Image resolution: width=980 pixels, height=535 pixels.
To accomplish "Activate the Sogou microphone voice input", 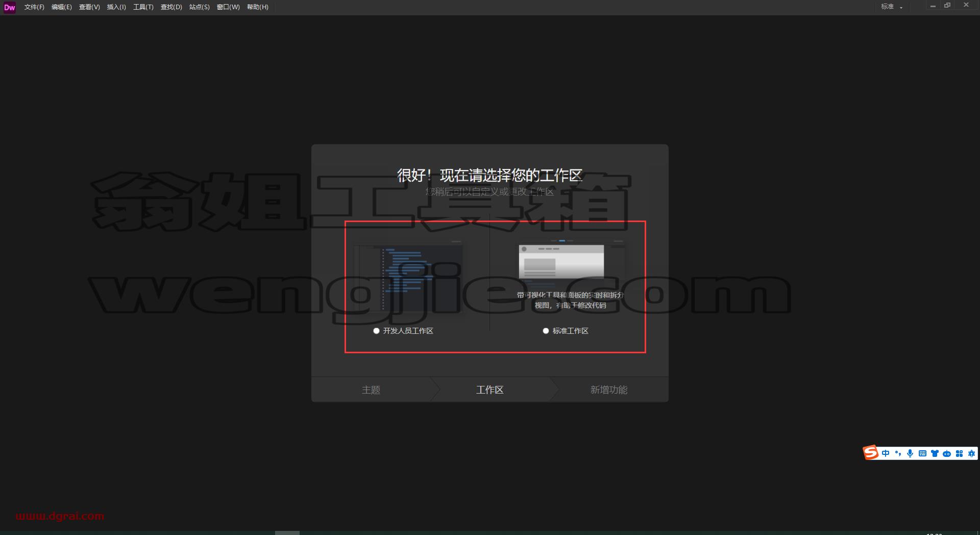I will point(910,453).
